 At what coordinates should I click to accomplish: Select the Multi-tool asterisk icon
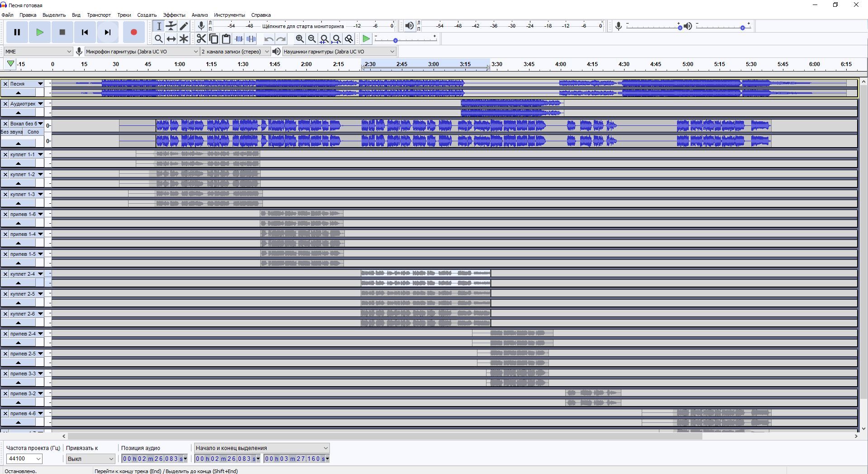[184, 38]
